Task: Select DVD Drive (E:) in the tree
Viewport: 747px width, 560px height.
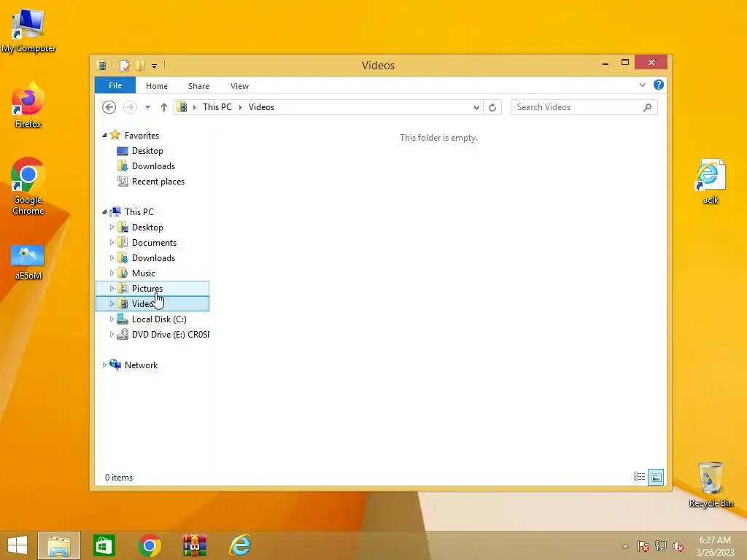Action: 170,334
